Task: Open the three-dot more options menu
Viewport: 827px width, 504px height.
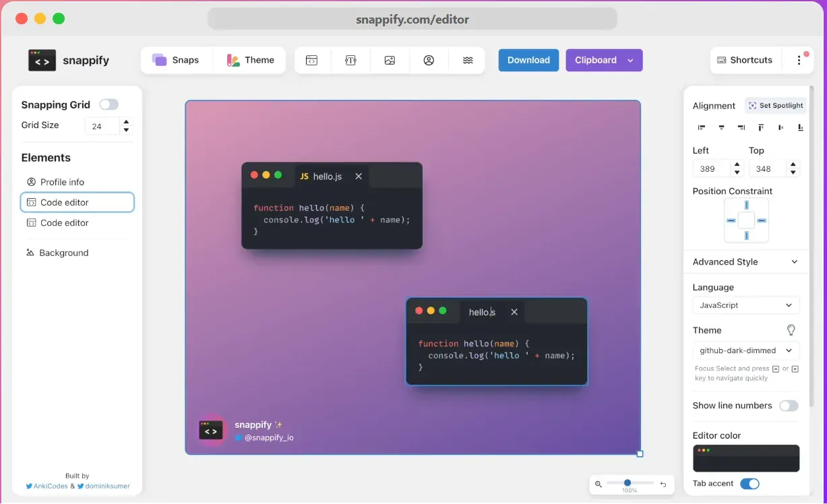Action: click(799, 60)
